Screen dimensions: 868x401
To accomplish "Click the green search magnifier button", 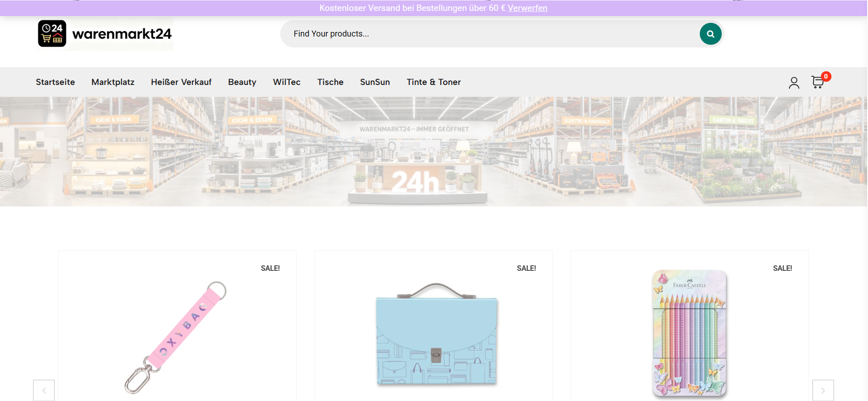I will point(710,34).
